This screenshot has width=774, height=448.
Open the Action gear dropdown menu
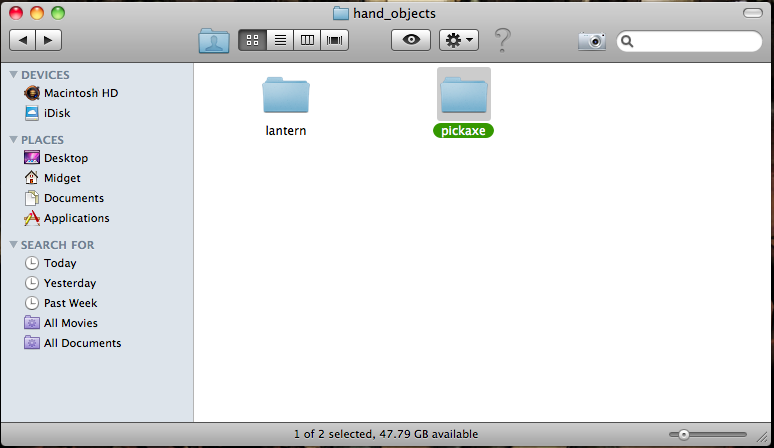coord(459,40)
